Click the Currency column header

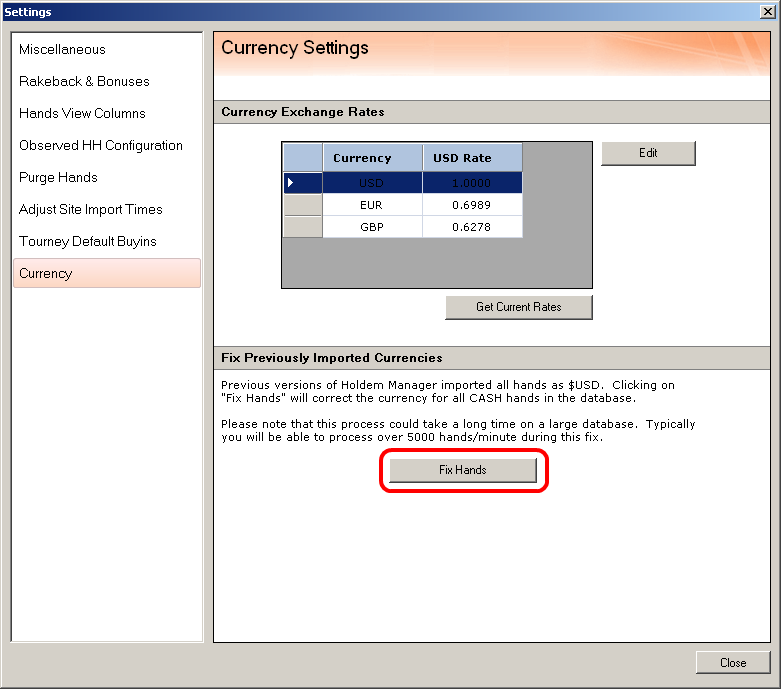373,158
